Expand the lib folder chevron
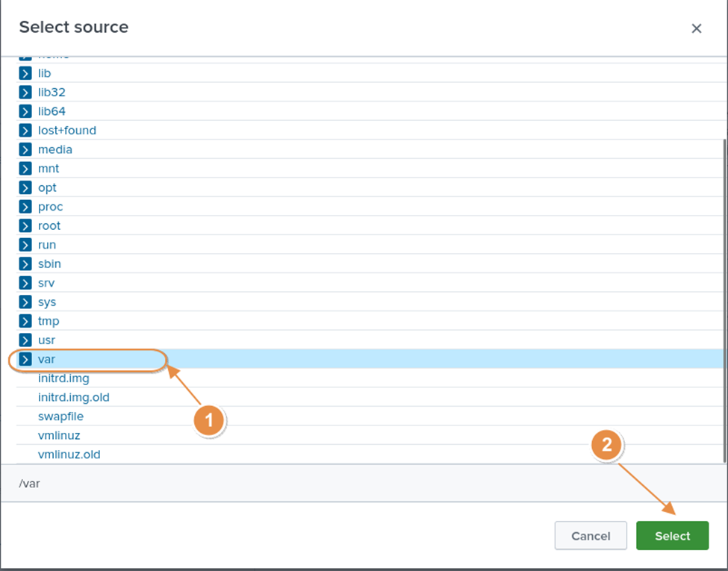Viewport: 728px width, 571px height. coord(25,73)
